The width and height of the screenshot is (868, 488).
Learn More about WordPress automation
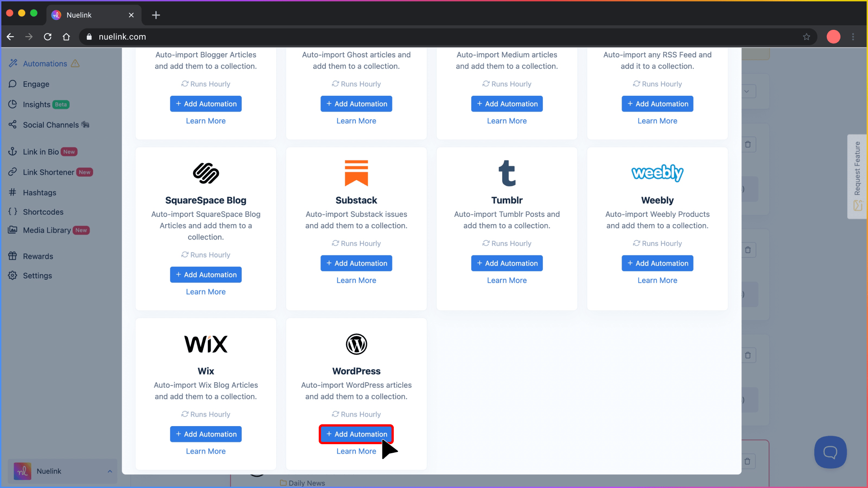click(x=356, y=451)
